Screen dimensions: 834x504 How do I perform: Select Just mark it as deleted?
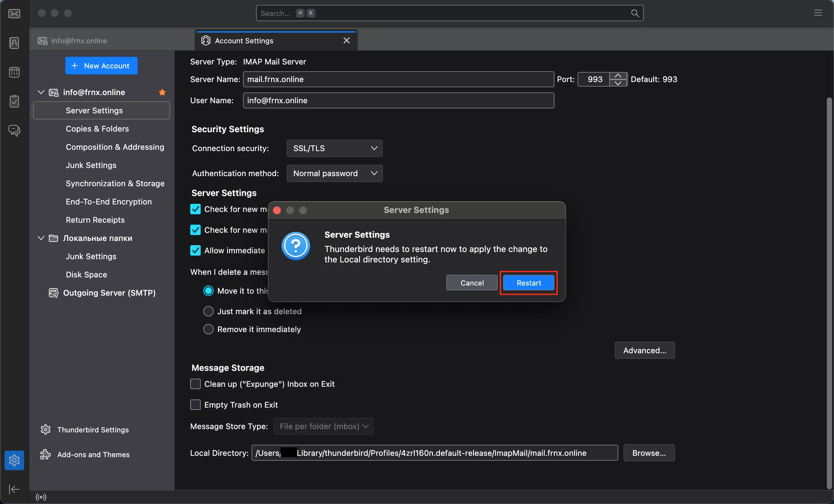[x=208, y=311]
